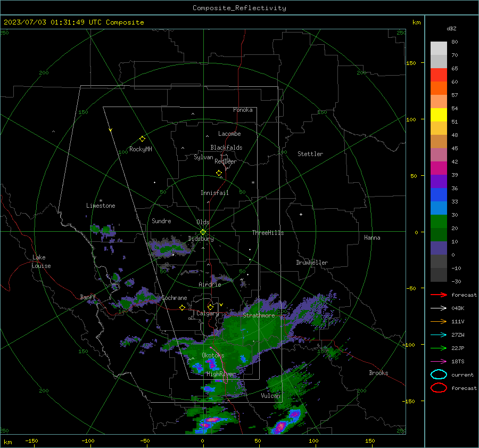Click the orange 111V arrow in legend
The width and height of the screenshot is (479, 448).
click(439, 321)
